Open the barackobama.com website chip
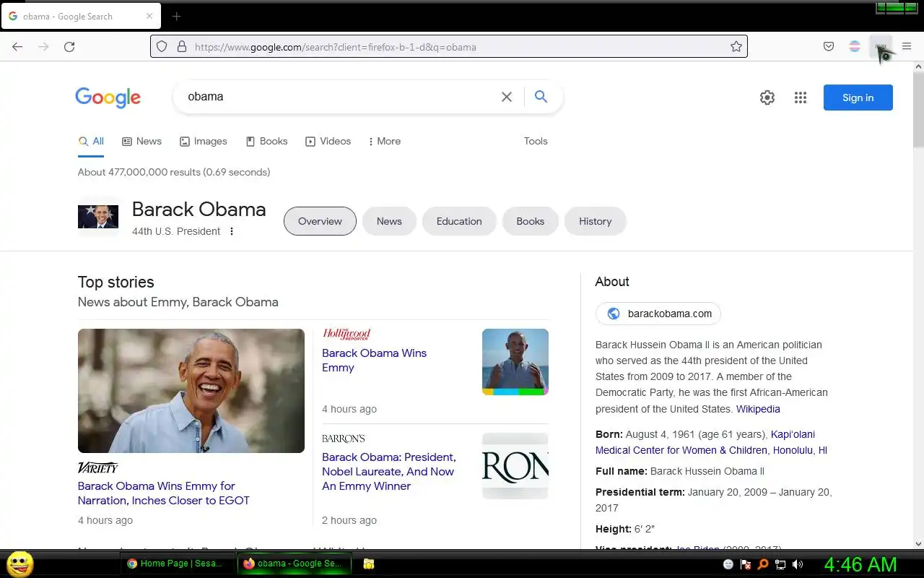 coord(658,314)
